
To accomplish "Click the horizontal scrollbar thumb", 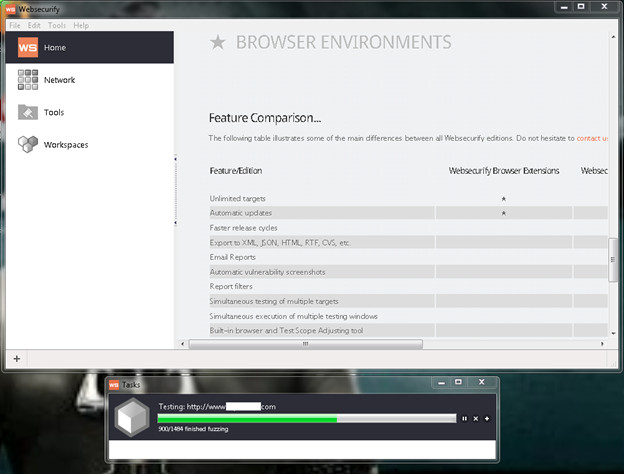I will pos(305,342).
